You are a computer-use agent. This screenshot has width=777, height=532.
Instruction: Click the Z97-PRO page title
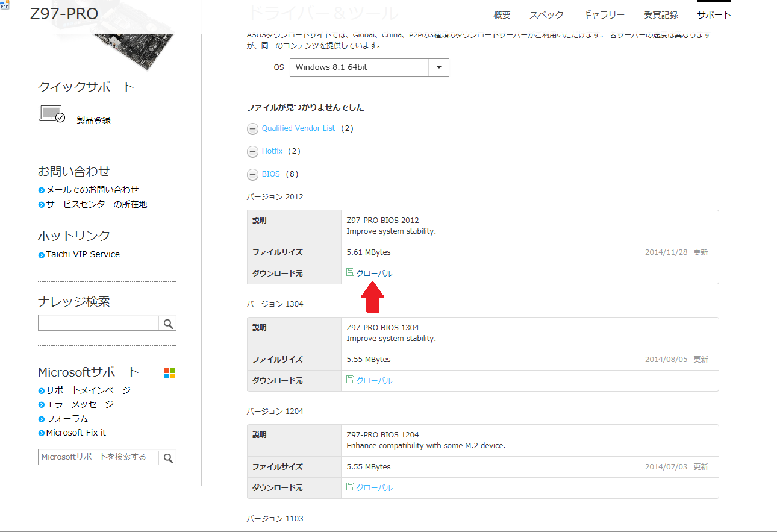(64, 14)
